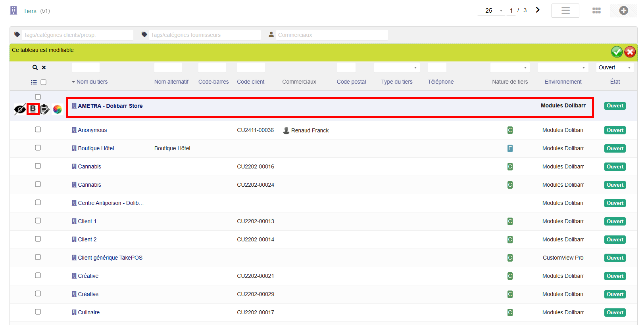Screen dimensions: 644x325
Task: Open the rainbow color wheel picker
Action: coord(58,109)
